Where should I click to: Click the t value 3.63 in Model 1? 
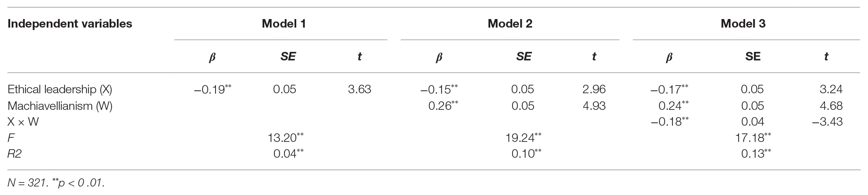[359, 89]
